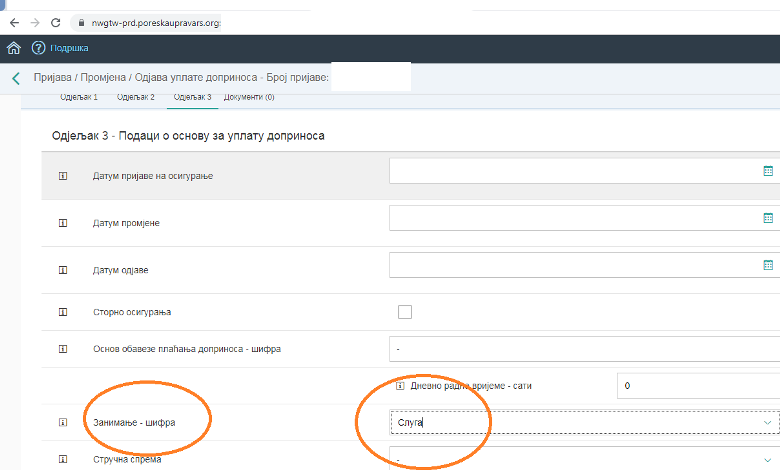
Task: Click info icon beside Занимање - шифра
Action: pyautogui.click(x=62, y=423)
